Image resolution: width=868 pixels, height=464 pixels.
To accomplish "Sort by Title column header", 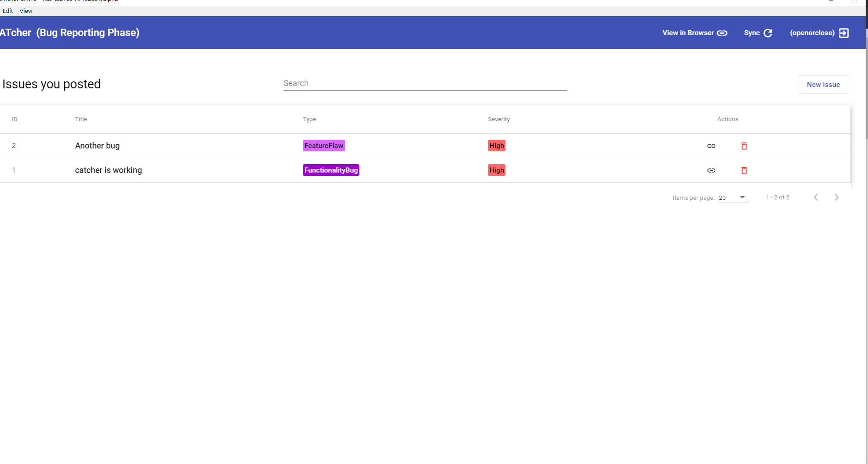I will 81,119.
